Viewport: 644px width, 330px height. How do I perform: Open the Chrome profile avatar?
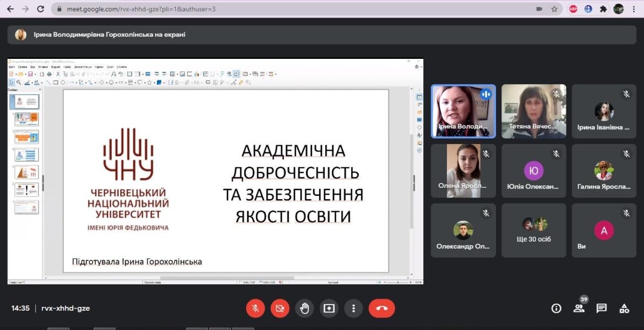(x=619, y=9)
